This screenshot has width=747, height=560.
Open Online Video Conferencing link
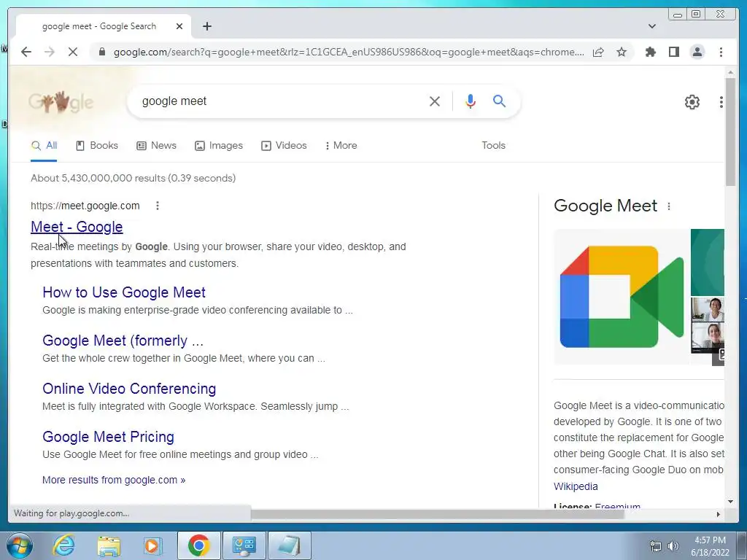pyautogui.click(x=129, y=389)
